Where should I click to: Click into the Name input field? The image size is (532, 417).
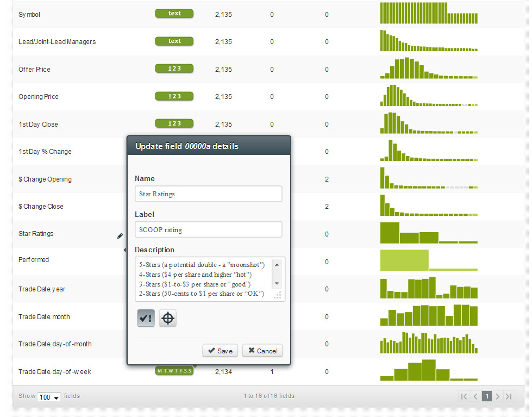click(208, 194)
